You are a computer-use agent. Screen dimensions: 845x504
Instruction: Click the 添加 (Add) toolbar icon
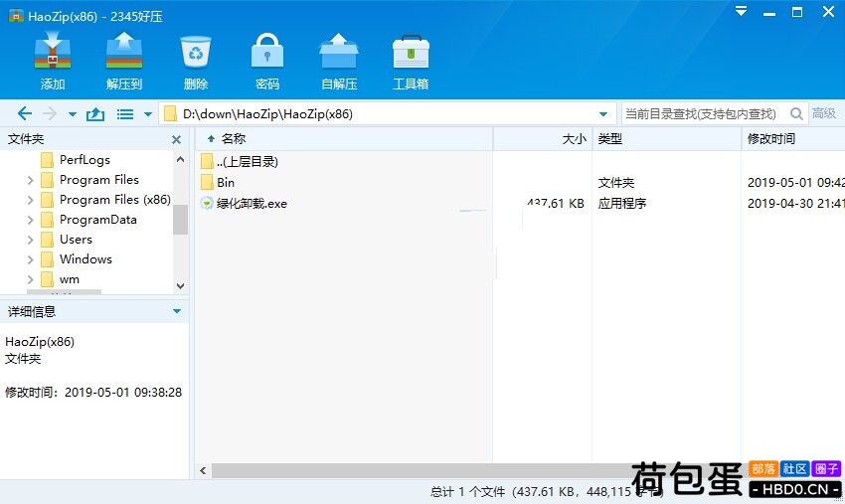point(53,51)
